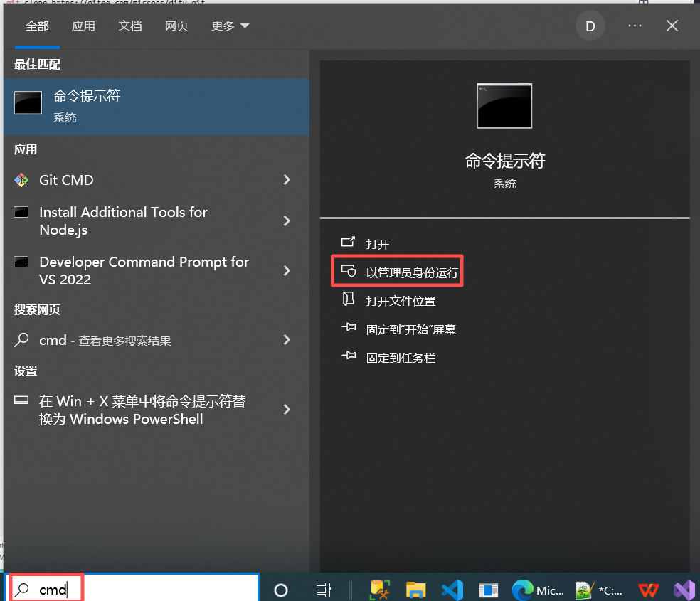The width and height of the screenshot is (700, 601).
Task: Switch to the 网页 search tab
Action: click(176, 26)
